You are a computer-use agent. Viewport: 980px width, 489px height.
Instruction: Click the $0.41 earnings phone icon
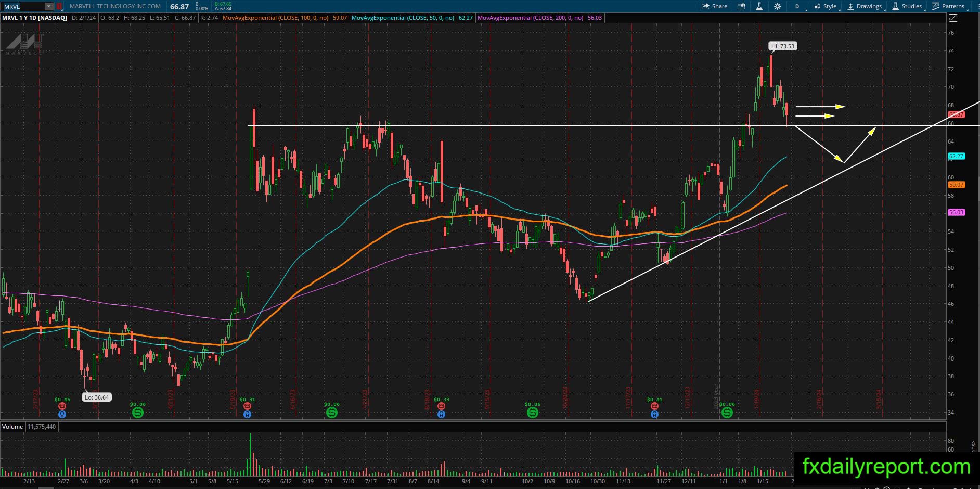coord(655,406)
